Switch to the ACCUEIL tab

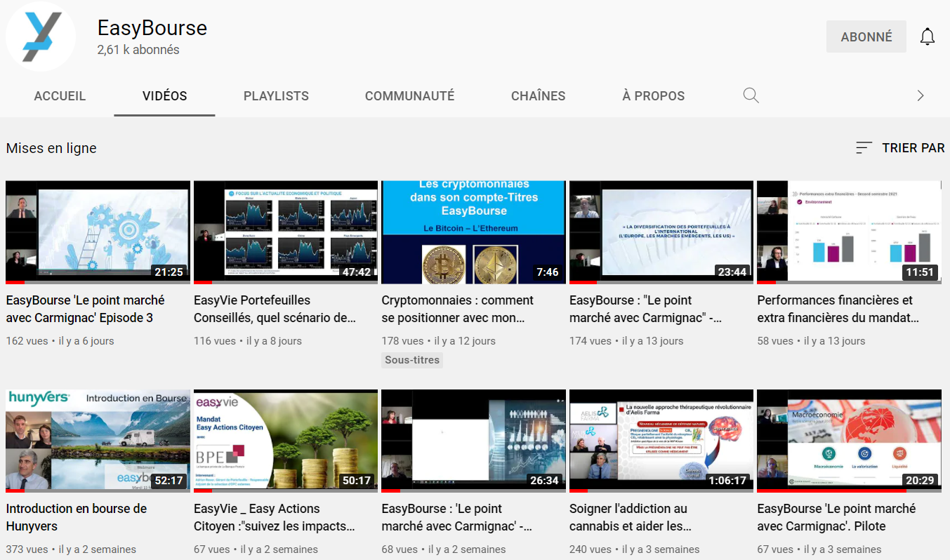(x=60, y=96)
